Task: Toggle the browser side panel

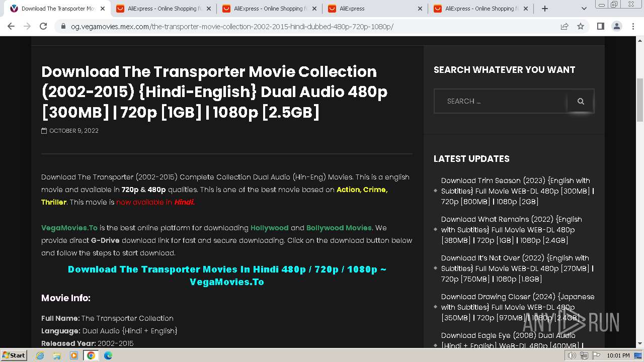Action: 600,26
